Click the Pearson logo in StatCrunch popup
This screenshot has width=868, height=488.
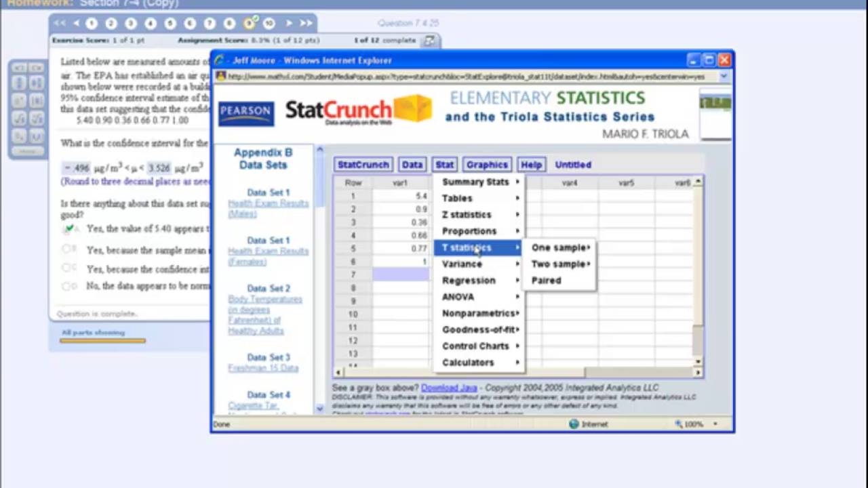246,114
